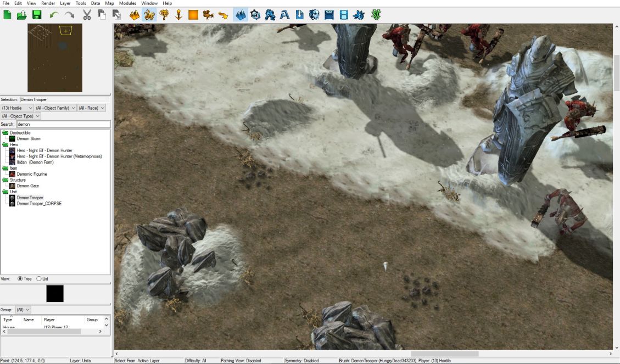The height and width of the screenshot is (364, 620).
Task: Select the Demon Hunter (Metamorphosis) hero
Action: (59, 156)
